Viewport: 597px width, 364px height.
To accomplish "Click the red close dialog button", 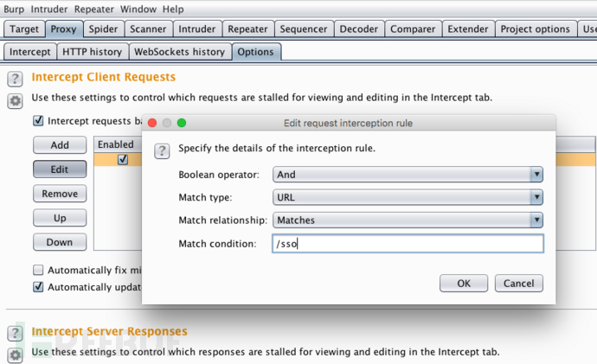I will (x=152, y=124).
